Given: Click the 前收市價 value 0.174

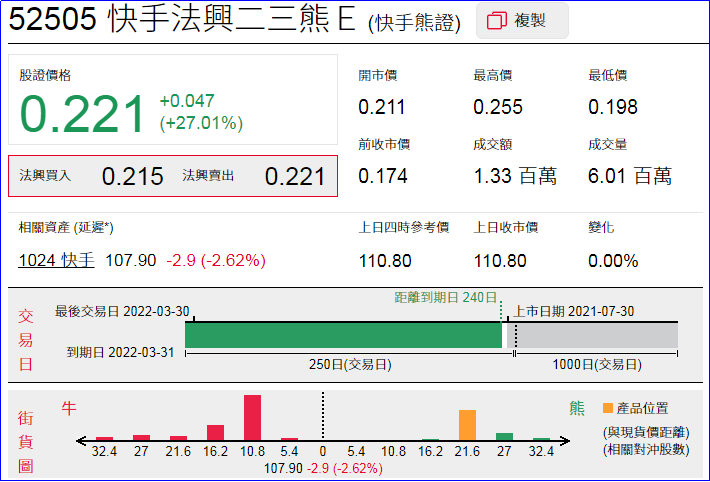Looking at the screenshot, I should click(383, 176).
